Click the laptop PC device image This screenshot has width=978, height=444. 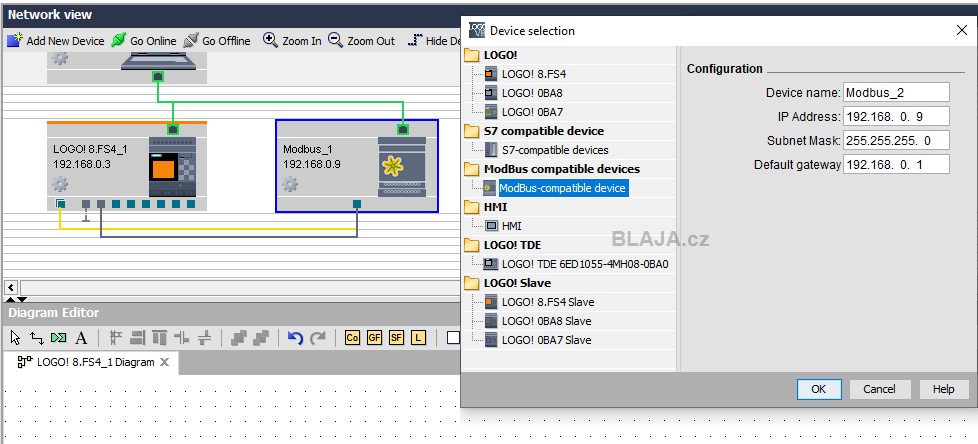pyautogui.click(x=158, y=61)
